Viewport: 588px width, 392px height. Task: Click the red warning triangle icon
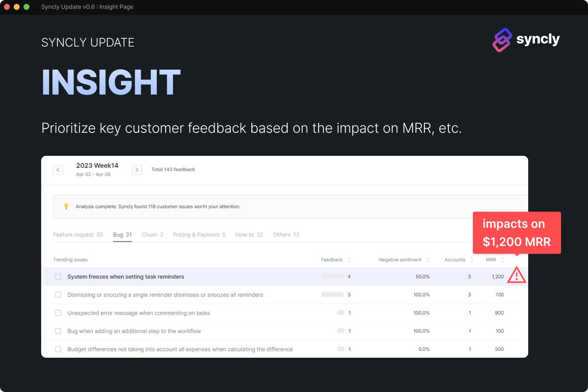pyautogui.click(x=516, y=275)
